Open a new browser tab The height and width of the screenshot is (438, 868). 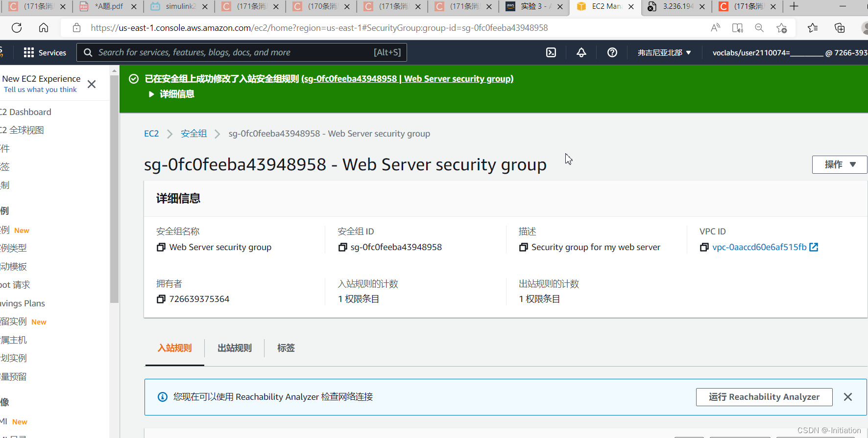[794, 6]
